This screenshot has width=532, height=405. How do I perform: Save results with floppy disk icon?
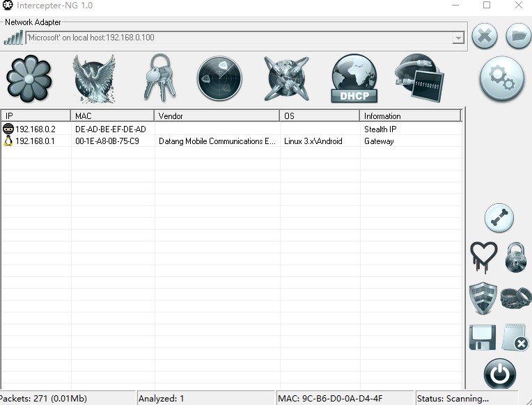(x=482, y=337)
